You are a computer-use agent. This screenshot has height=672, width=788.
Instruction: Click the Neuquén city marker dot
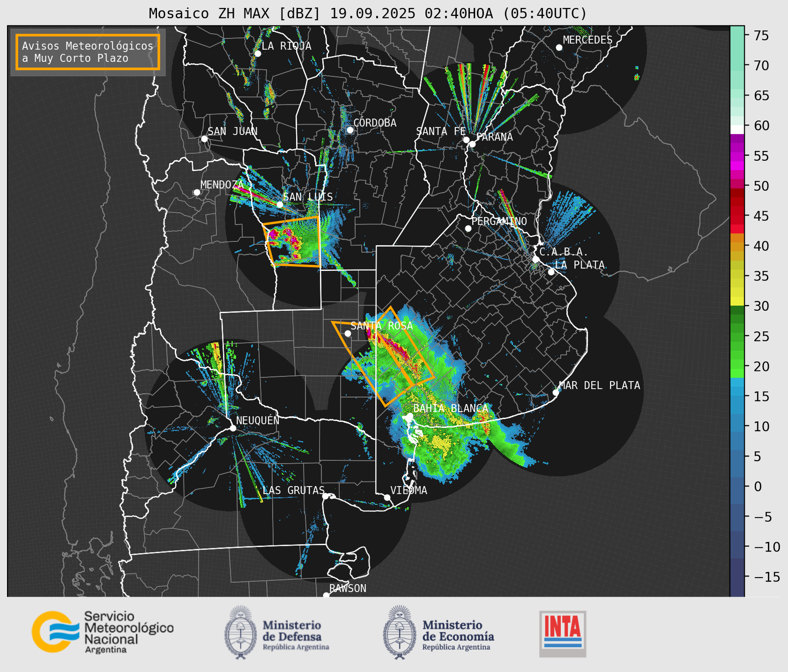[x=233, y=428]
